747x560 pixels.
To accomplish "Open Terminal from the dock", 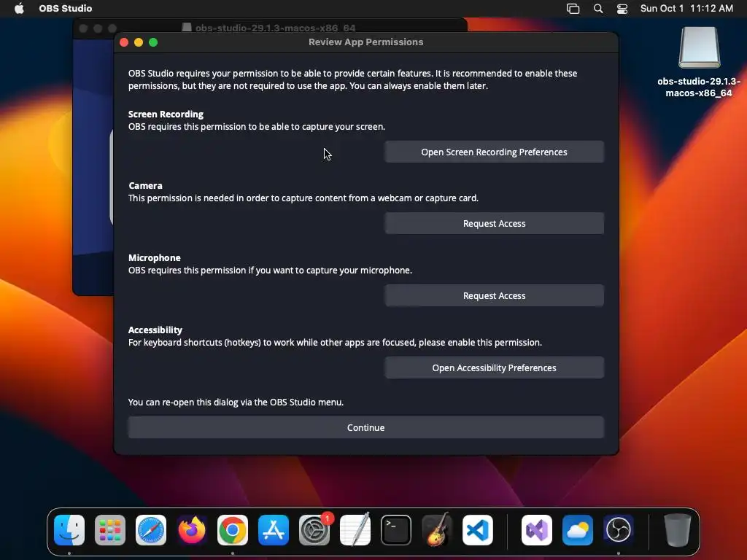I will pyautogui.click(x=396, y=530).
